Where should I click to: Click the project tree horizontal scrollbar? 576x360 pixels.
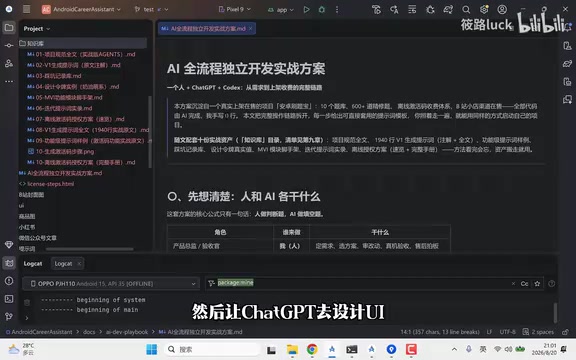tap(89, 249)
